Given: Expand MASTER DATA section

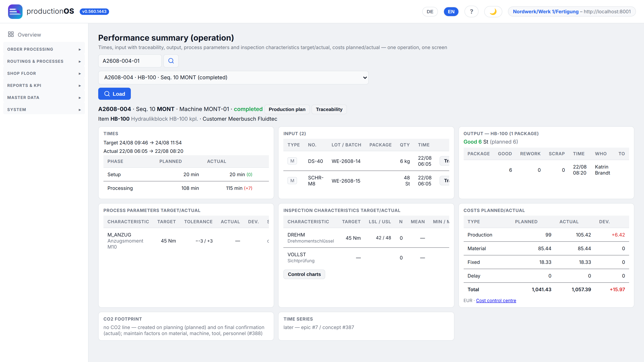Looking at the screenshot, I should click(x=44, y=97).
